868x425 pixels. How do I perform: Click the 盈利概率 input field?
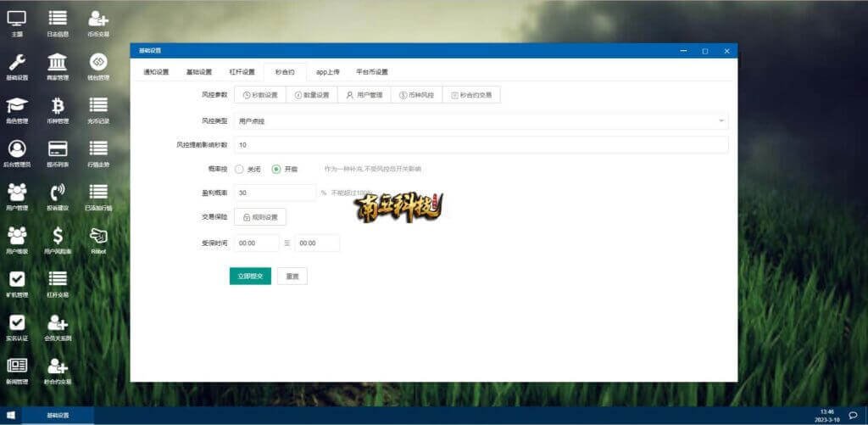274,193
